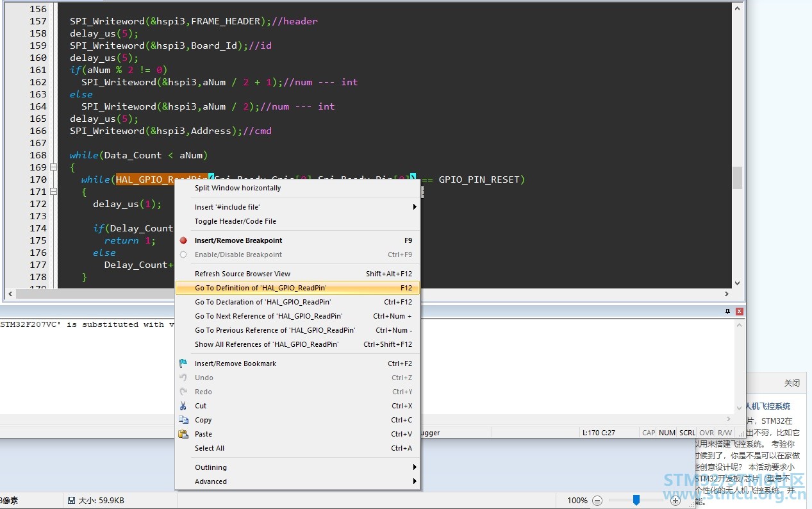812x509 pixels.
Task: Click the R/W status bar indicator
Action: (x=725, y=433)
